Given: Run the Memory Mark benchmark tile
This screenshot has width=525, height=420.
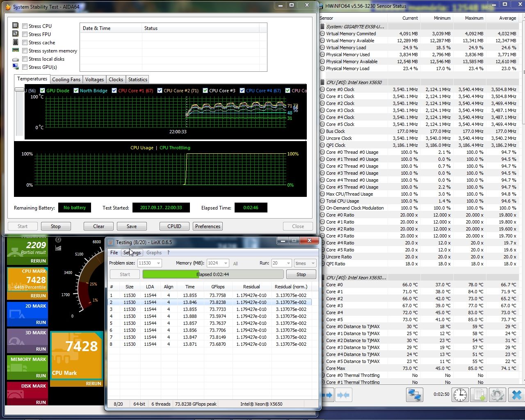Looking at the screenshot, I should [27, 367].
